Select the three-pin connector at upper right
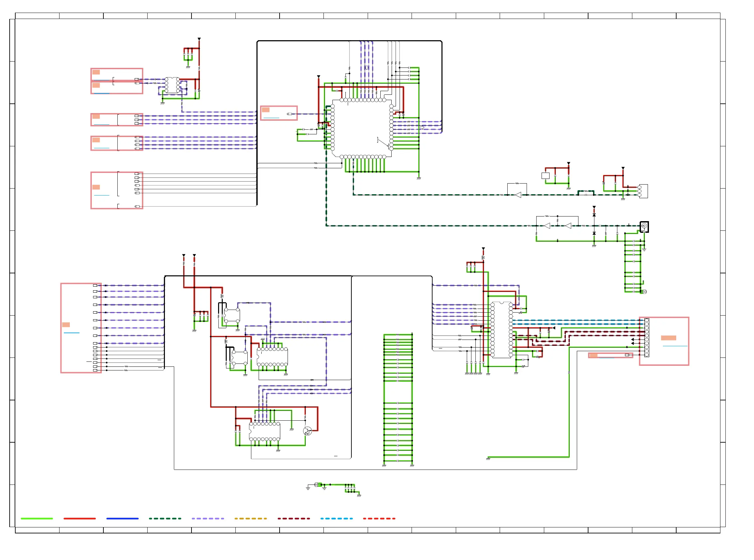 tap(643, 191)
